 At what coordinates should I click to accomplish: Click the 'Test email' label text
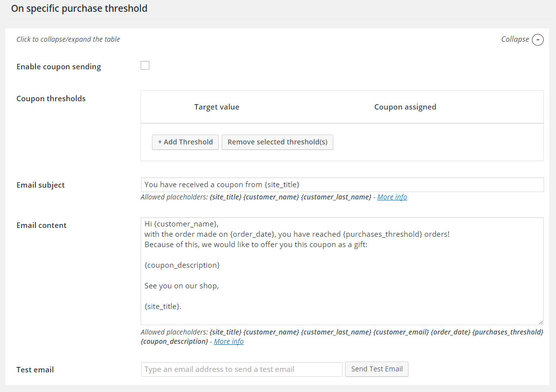coord(35,370)
